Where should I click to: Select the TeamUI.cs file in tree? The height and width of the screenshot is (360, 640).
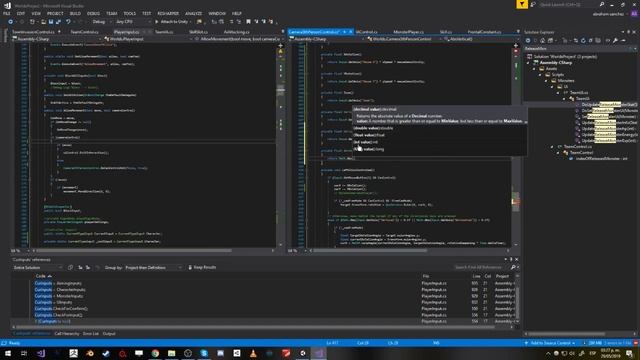pos(579,93)
